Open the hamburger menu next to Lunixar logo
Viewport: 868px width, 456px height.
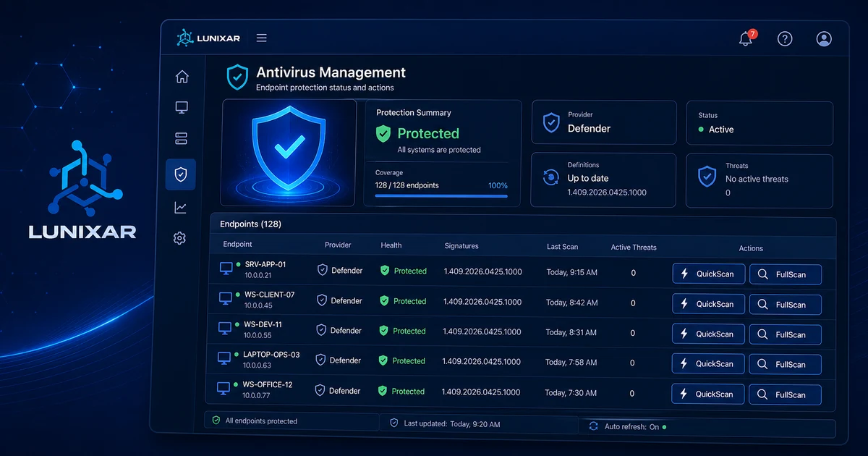[x=262, y=38]
